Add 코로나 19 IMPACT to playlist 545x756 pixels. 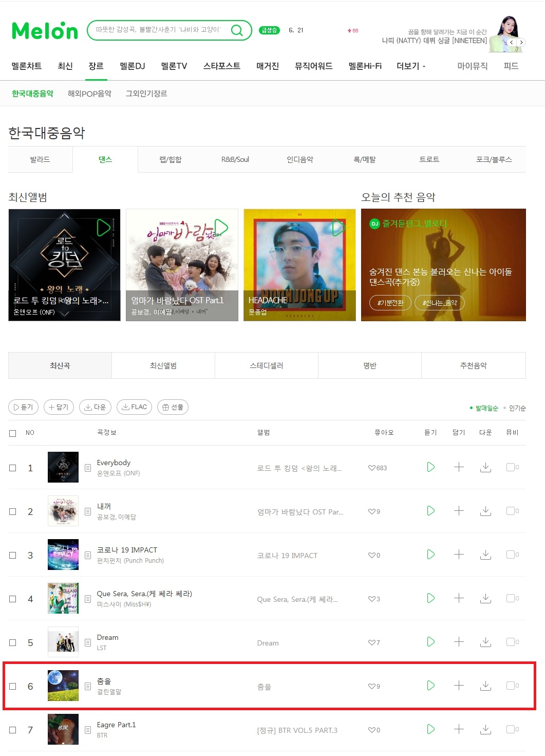point(459,555)
